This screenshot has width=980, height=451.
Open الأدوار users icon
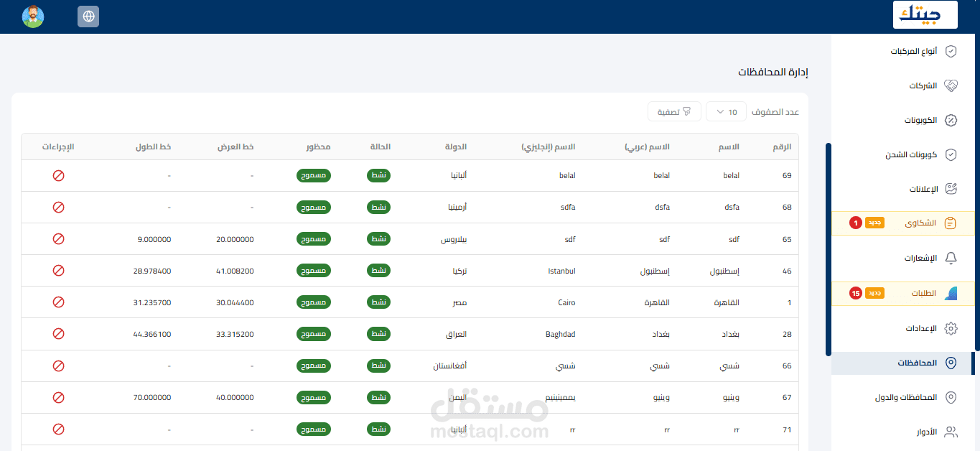click(951, 432)
